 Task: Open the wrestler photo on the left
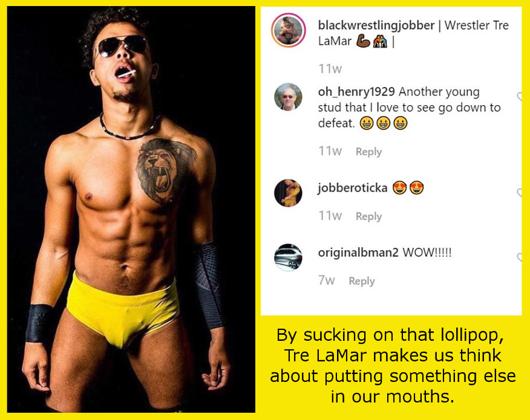coord(131,209)
